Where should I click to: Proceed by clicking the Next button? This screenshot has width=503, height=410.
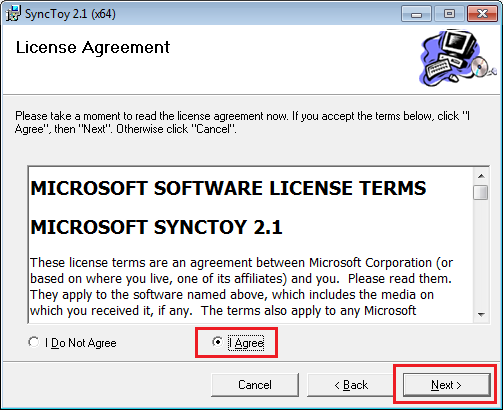[x=446, y=385]
